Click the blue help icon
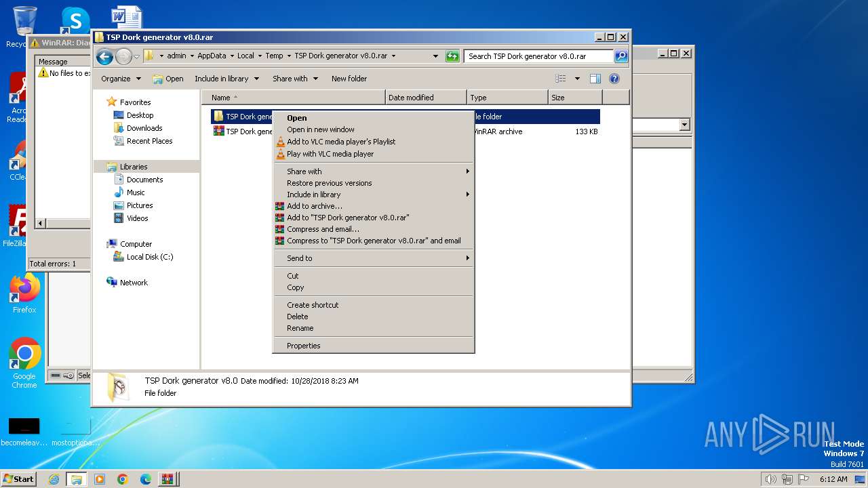This screenshot has width=868, height=488. point(614,79)
